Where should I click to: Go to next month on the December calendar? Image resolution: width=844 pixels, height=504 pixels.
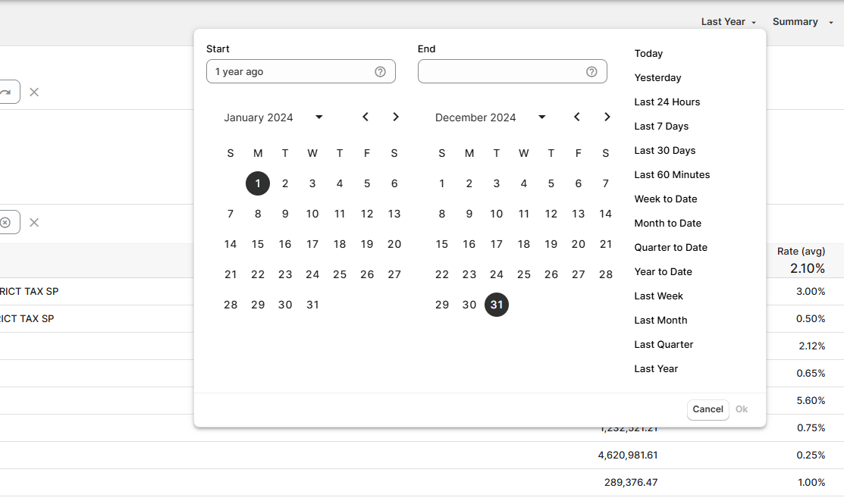[x=607, y=117]
